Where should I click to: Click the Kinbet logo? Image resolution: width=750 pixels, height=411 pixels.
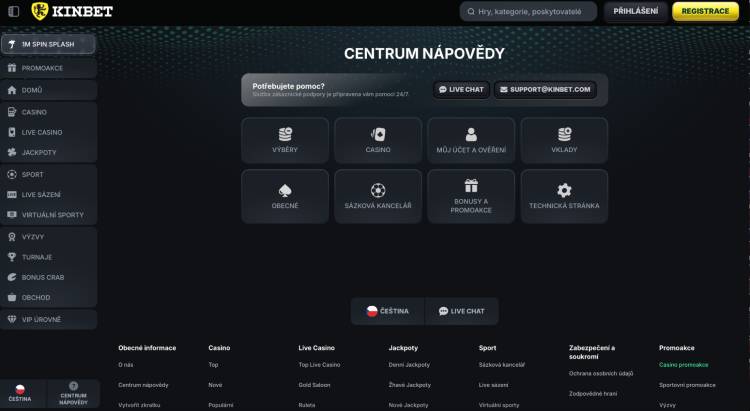tap(71, 11)
